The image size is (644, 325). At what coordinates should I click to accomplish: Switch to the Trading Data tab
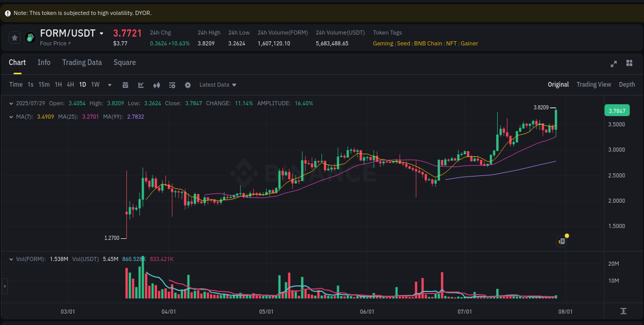(x=82, y=62)
